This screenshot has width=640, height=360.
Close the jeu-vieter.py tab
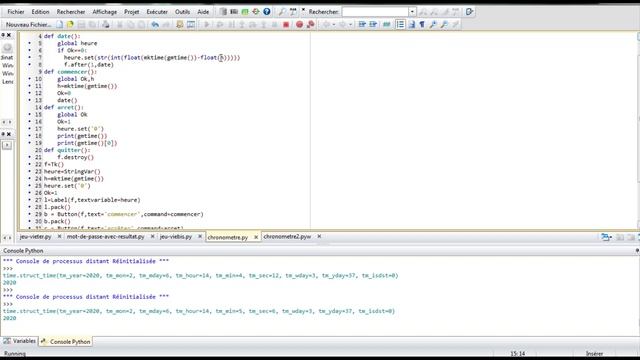point(59,236)
